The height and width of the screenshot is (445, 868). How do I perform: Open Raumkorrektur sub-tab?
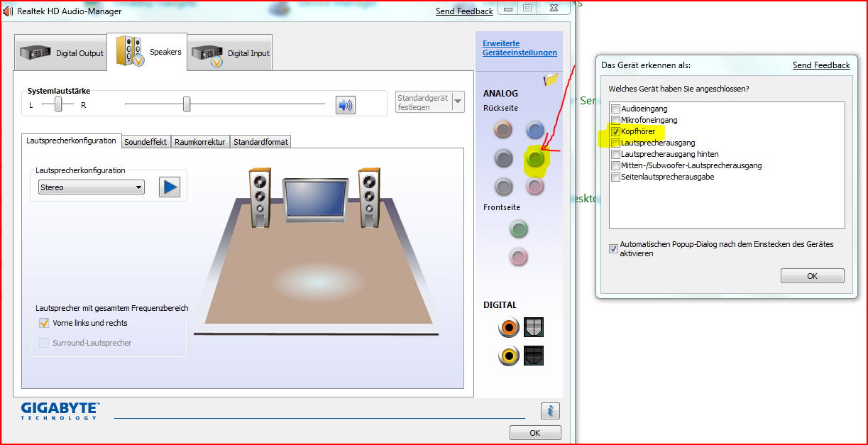[200, 142]
